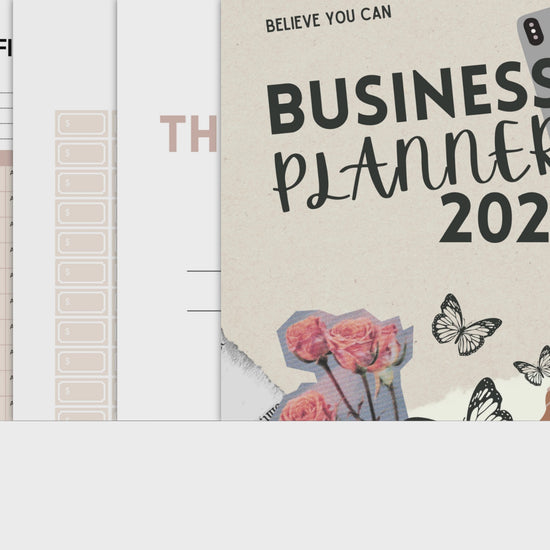
Task: Click the BELIEVE YOU CAN text
Action: pos(328,19)
